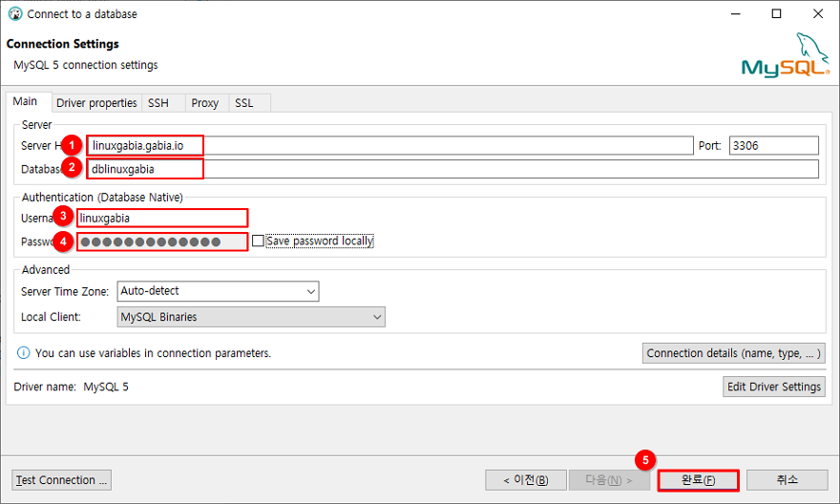Viewport: 840px width, 504px height.
Task: Open Connection details (name, type, ...)
Action: [733, 353]
